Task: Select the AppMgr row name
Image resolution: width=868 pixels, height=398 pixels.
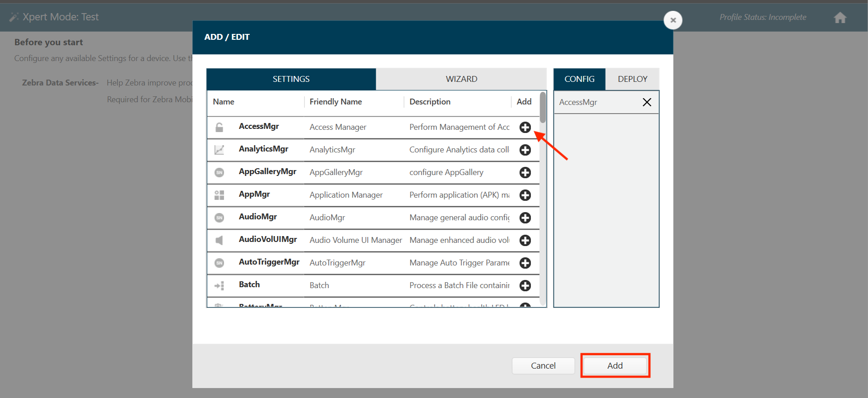Action: tap(254, 194)
